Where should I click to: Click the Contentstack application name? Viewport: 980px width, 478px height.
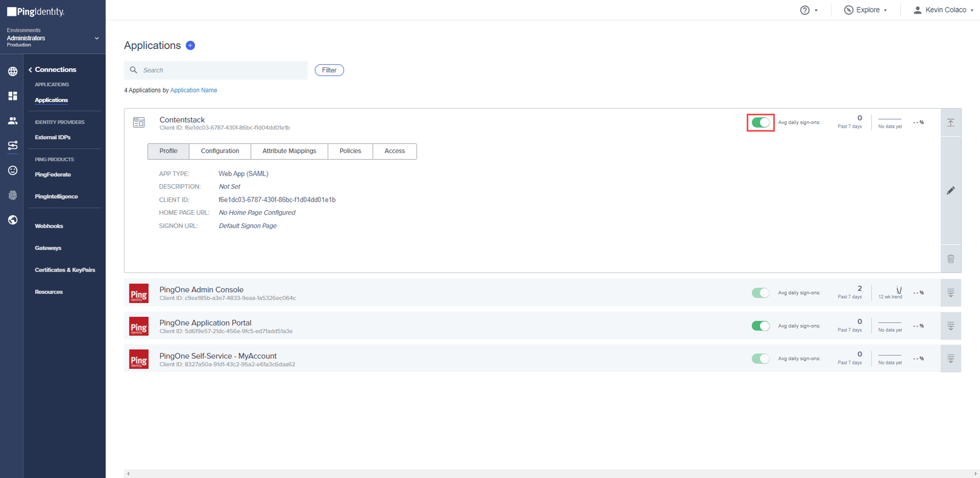(x=182, y=120)
